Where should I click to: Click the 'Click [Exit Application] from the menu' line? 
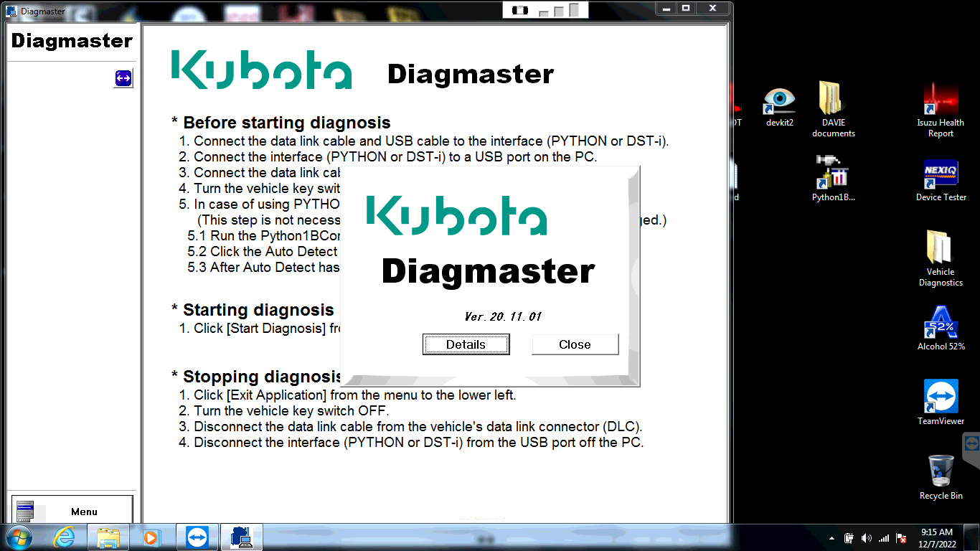click(x=347, y=395)
